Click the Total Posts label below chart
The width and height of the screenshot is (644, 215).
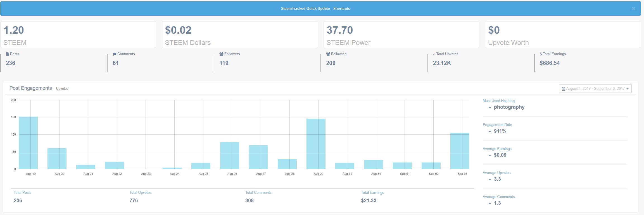tap(23, 193)
